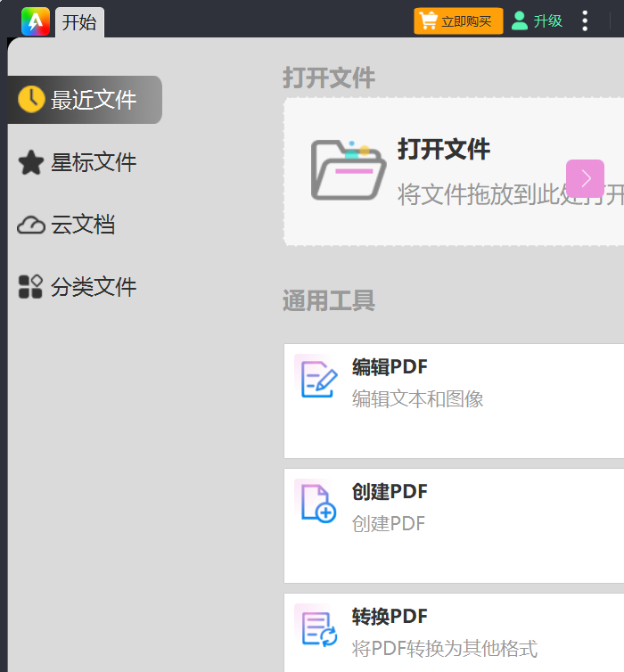The height and width of the screenshot is (672, 624).
Task: Switch to the 开始 tab
Action: (x=79, y=22)
